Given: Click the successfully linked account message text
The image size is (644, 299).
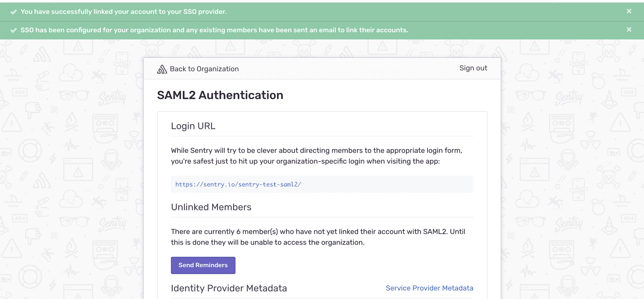Looking at the screenshot, I should click(x=124, y=12).
